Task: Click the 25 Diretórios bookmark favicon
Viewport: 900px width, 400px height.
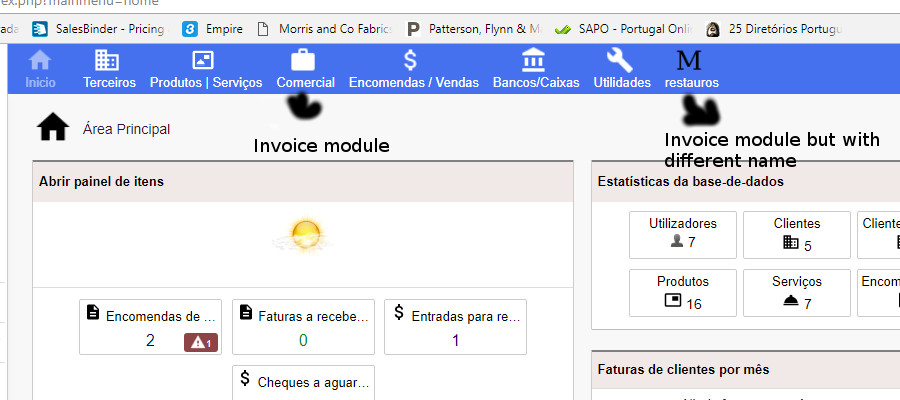Action: [713, 29]
